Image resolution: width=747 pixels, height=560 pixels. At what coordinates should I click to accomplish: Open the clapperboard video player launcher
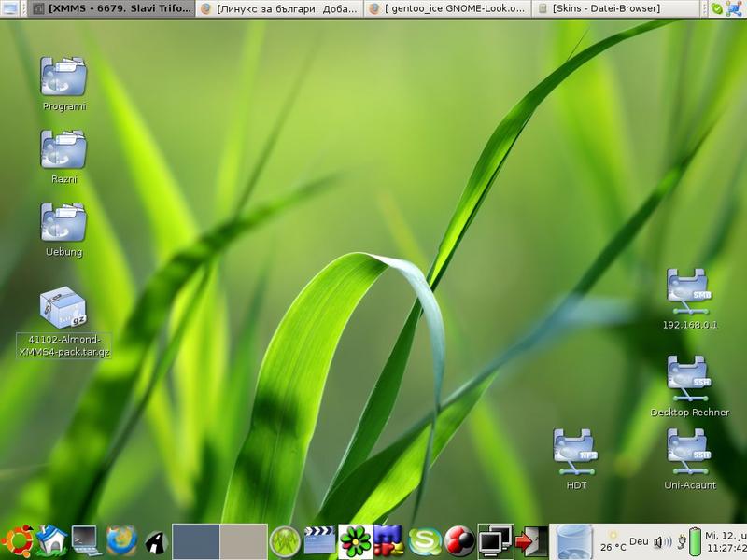point(319,540)
